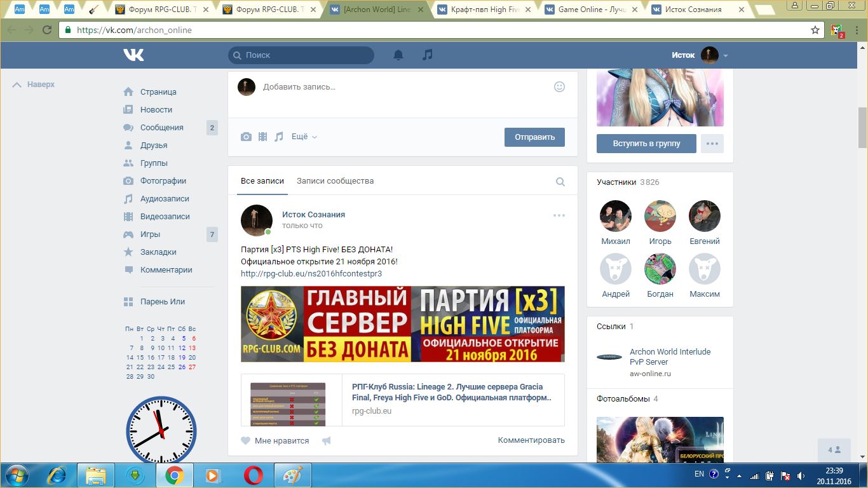Open Opera browser from taskbar
This screenshot has height=488, width=868.
click(253, 475)
